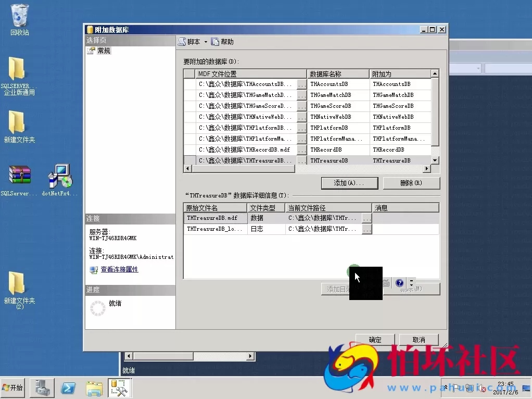Confirm with the OK (确定) button
This screenshot has height=399, width=532.
pyautogui.click(x=375, y=340)
